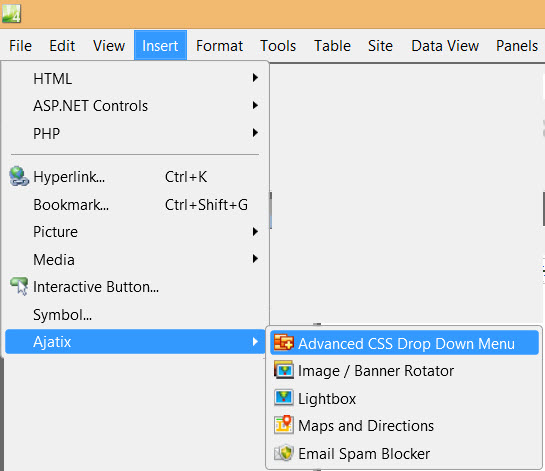Open the File menu
This screenshot has height=471, width=545.
(21, 46)
